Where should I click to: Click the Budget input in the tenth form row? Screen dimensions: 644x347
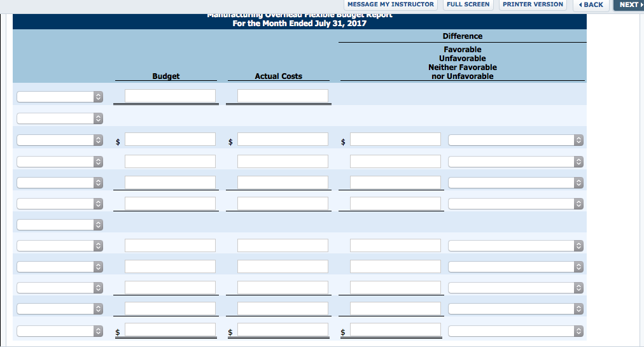[x=170, y=287]
